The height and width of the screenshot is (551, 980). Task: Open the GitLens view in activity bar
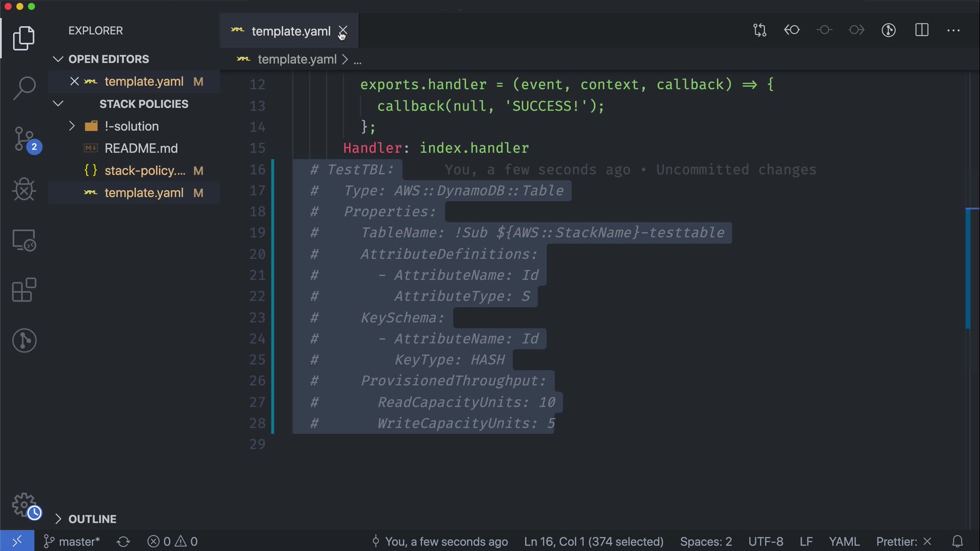click(x=24, y=340)
